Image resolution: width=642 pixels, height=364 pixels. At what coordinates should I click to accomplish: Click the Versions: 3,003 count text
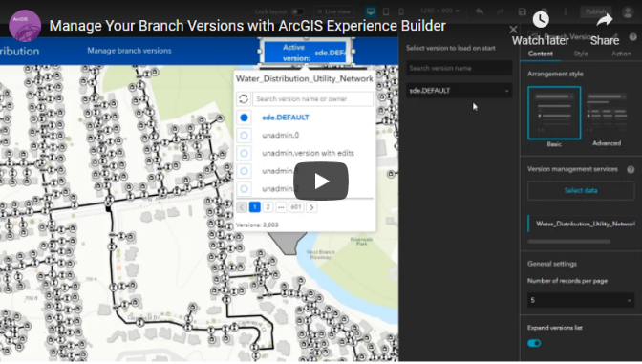pos(257,225)
